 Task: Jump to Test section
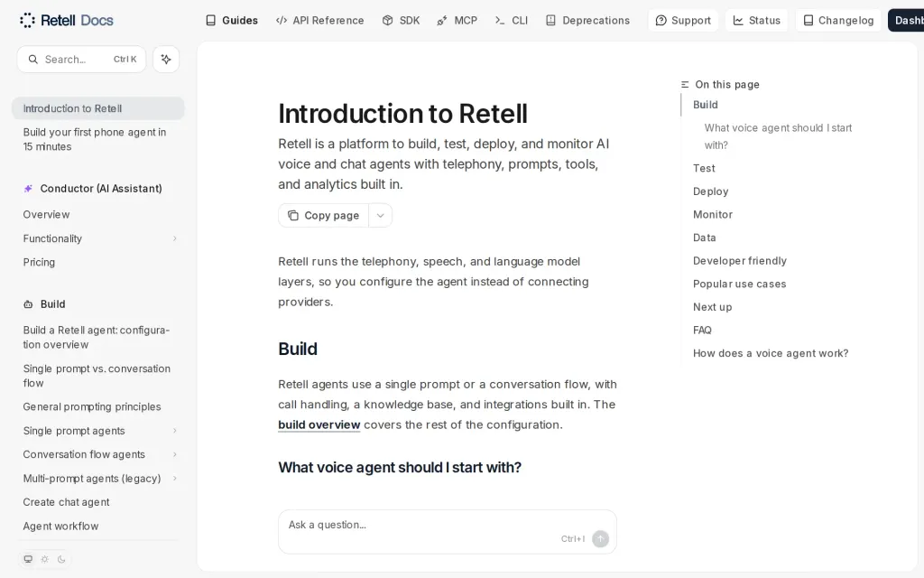tap(704, 168)
